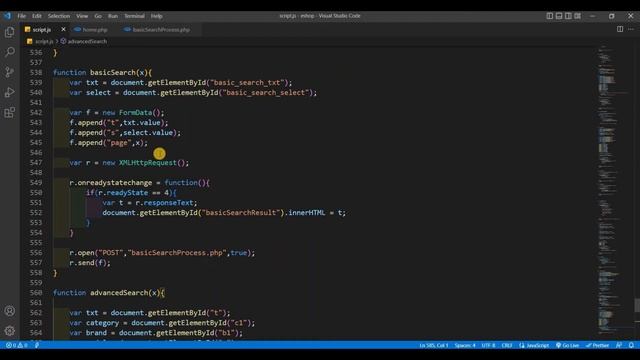Click "basicSearchResult" string on line 552

click(241, 213)
